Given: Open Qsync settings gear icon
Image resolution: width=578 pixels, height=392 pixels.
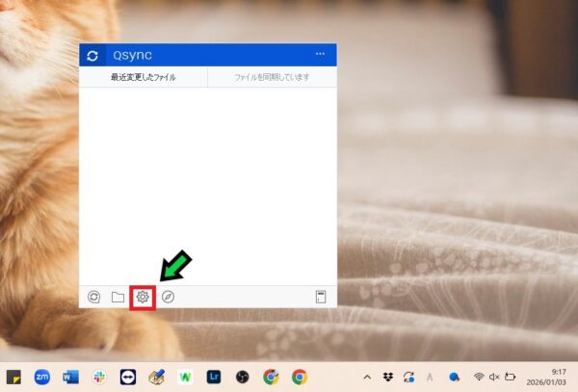Looking at the screenshot, I should tap(143, 297).
